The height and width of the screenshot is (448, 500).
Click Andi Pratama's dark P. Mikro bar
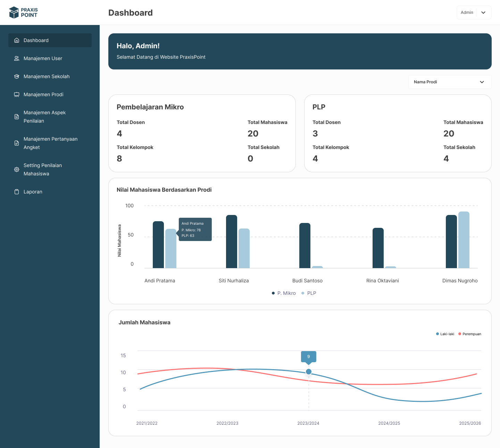158,244
